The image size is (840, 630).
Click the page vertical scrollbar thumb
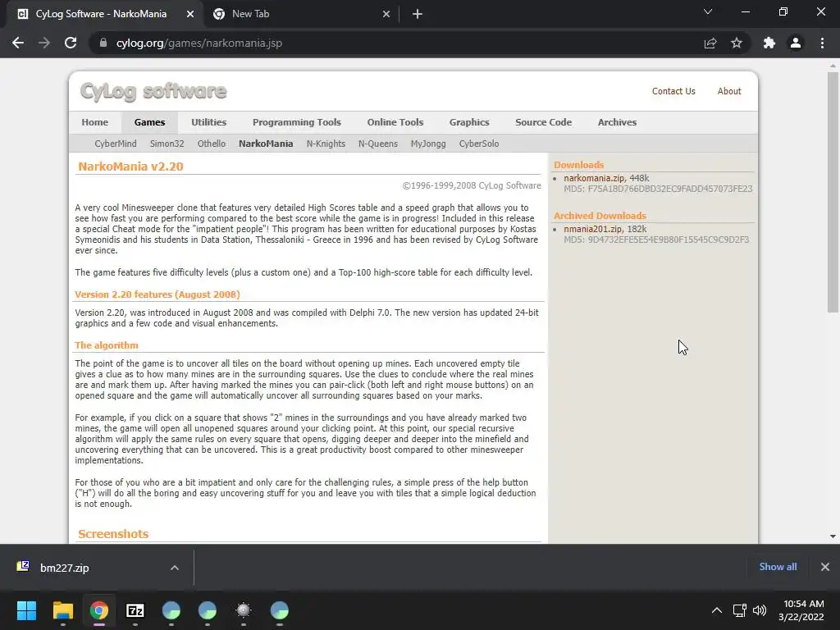pyautogui.click(x=833, y=192)
